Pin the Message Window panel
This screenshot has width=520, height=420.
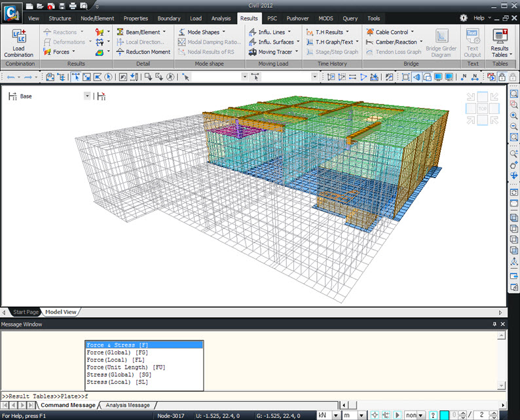(x=494, y=324)
